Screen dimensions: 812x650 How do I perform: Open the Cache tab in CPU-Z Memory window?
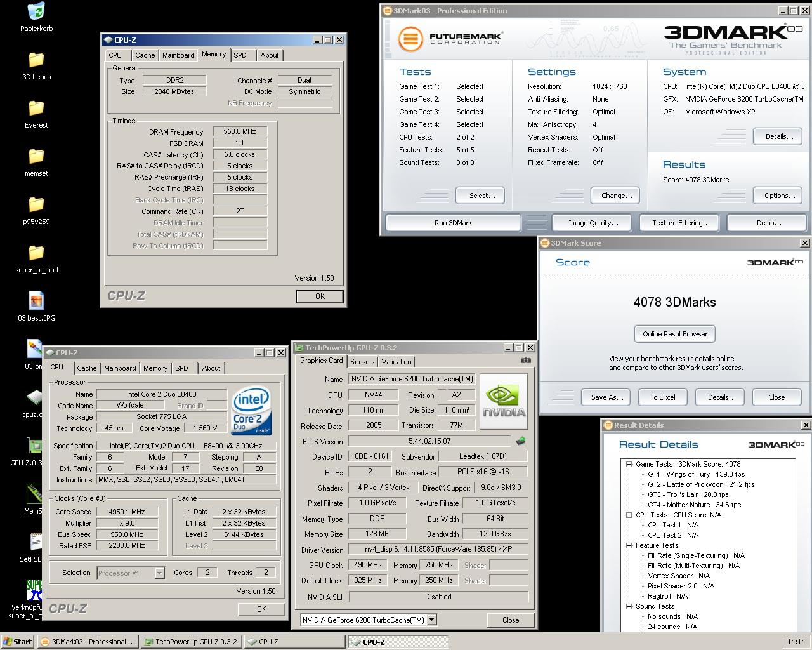[x=145, y=55]
